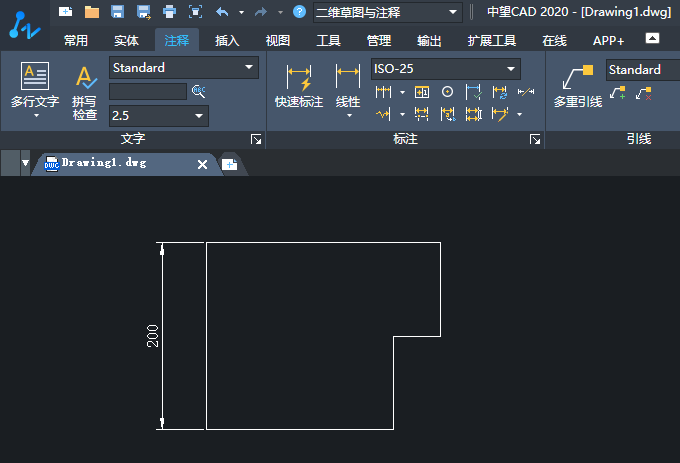The image size is (680, 463).
Task: Open the 在线 ribbon tab
Action: (554, 40)
